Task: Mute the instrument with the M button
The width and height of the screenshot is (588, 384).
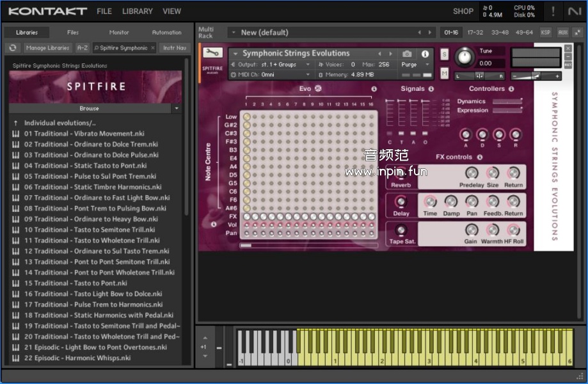Action: 444,73
